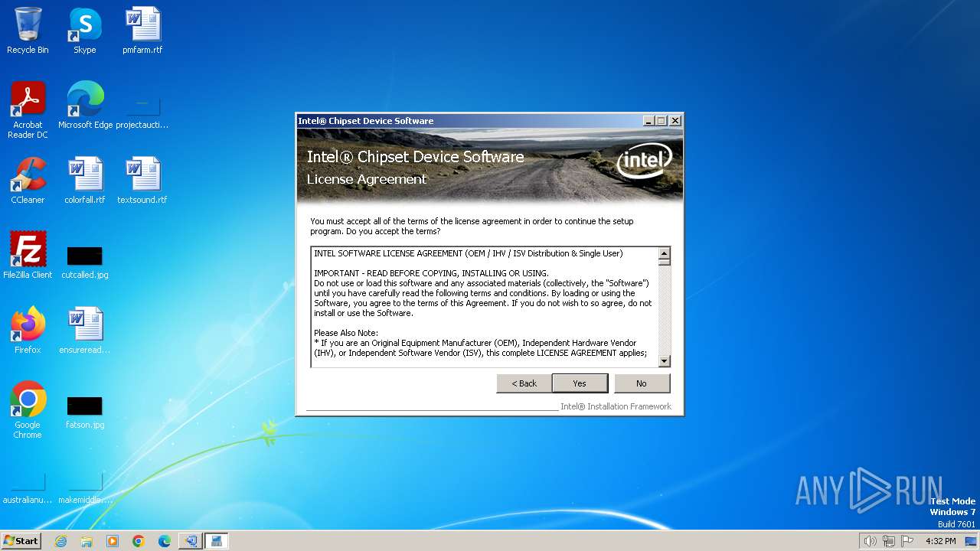The image size is (980, 551).
Task: Select the australianu... desktop file
Action: click(28, 488)
